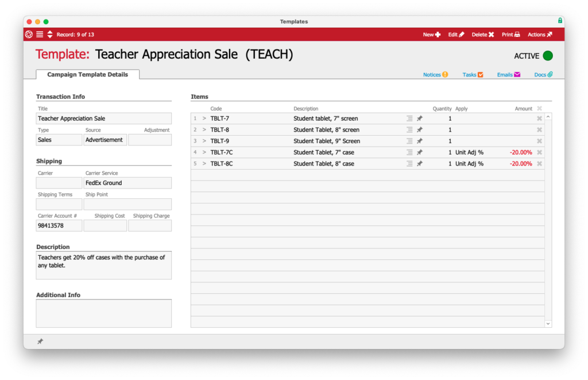Open the list view icon

40,34
